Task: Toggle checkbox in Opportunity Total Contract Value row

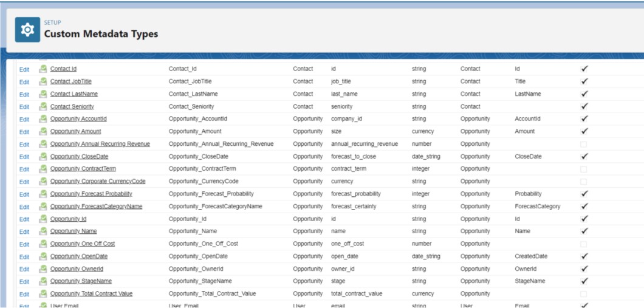Action: pos(584,294)
